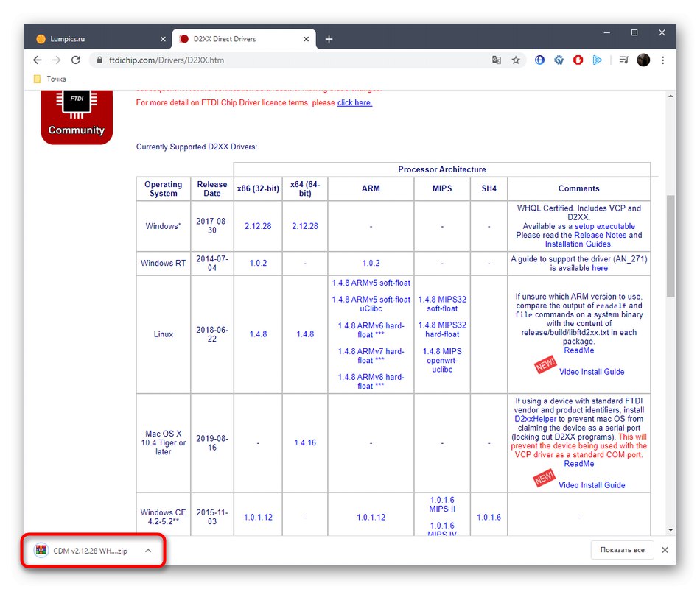Close the D2XX Direct Drivers tab
The height and width of the screenshot is (589, 700).
pyautogui.click(x=307, y=39)
